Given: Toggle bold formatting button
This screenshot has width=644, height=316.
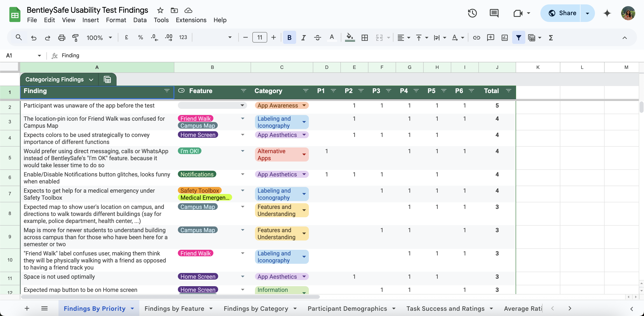Looking at the screenshot, I should tap(289, 38).
